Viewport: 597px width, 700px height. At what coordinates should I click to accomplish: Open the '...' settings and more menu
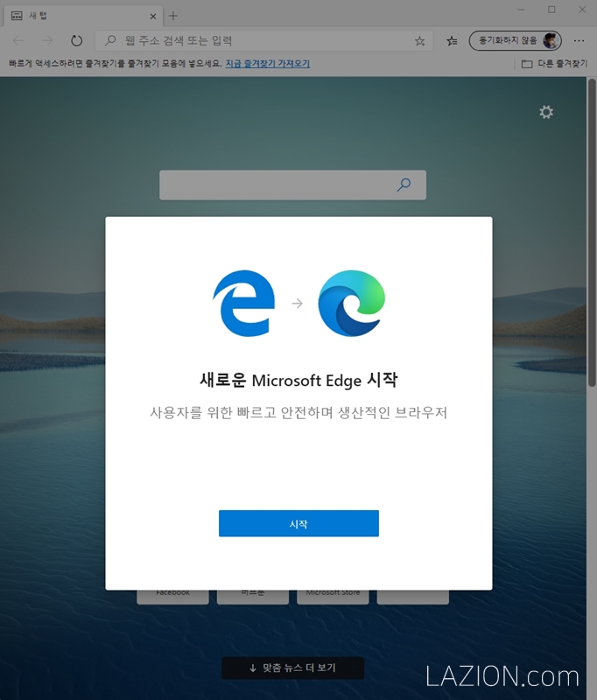579,40
